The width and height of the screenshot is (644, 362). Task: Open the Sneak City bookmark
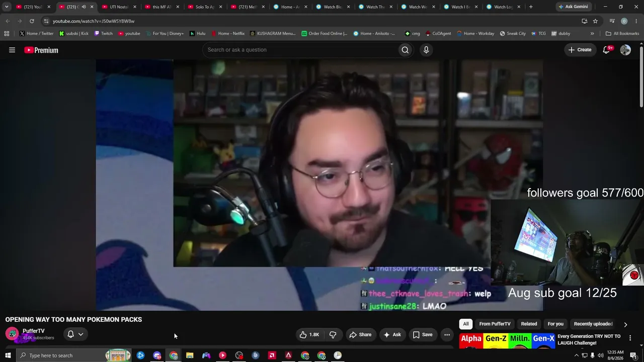click(513, 34)
